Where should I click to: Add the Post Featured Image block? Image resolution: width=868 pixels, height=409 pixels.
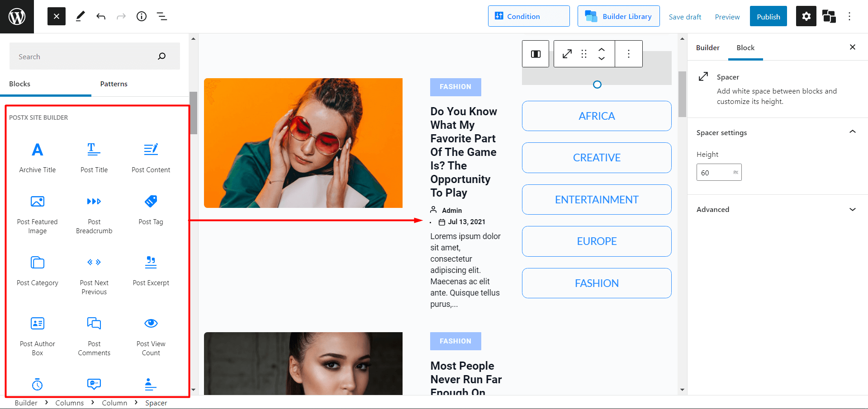38,213
